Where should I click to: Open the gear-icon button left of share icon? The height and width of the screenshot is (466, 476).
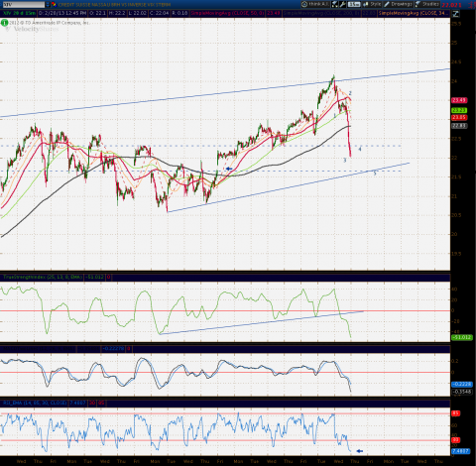pyautogui.click(x=315, y=4)
